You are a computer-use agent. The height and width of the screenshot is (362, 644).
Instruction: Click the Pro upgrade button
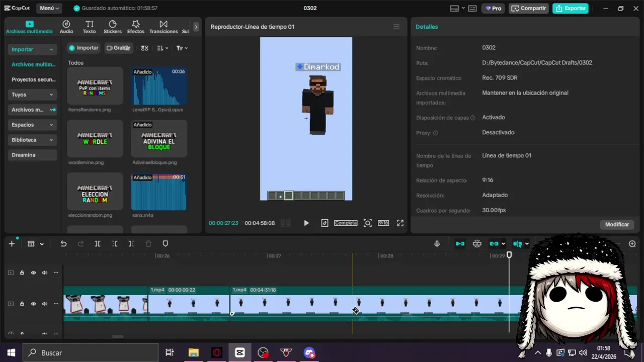(x=493, y=9)
